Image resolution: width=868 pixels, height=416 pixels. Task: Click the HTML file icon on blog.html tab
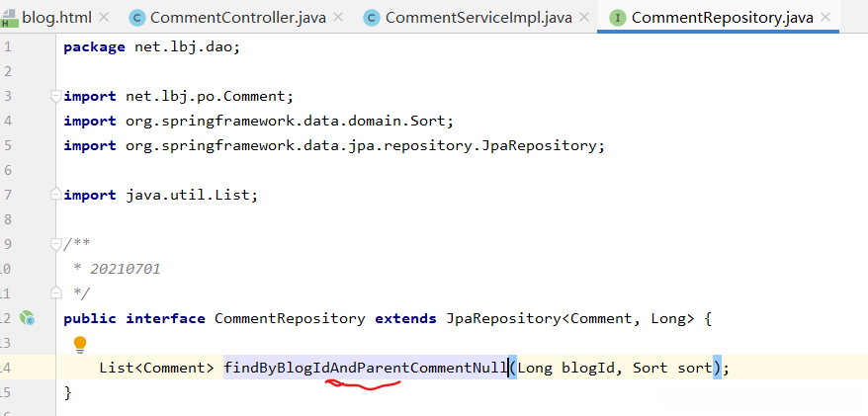tap(9, 19)
